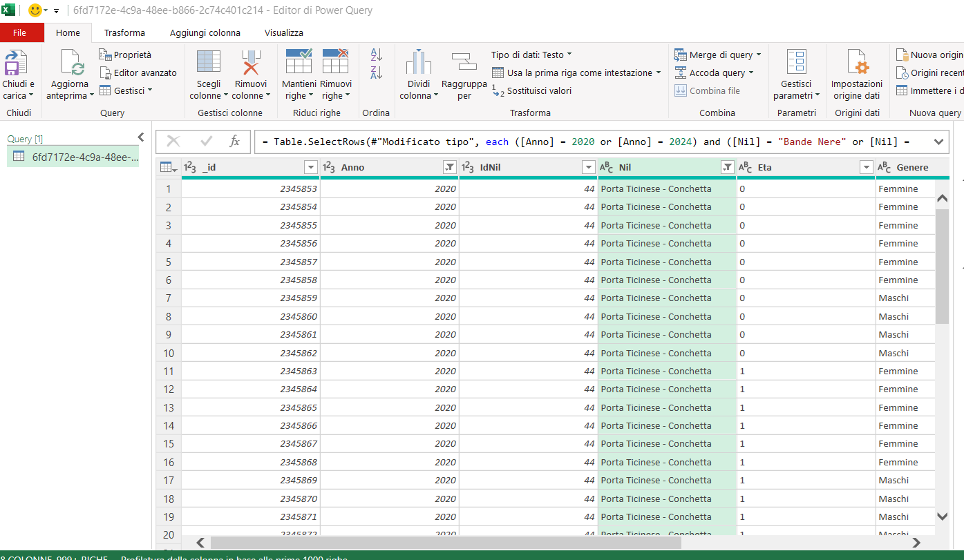964x560 pixels.
Task: Click the Rimuovi colonne icon
Action: [250, 64]
